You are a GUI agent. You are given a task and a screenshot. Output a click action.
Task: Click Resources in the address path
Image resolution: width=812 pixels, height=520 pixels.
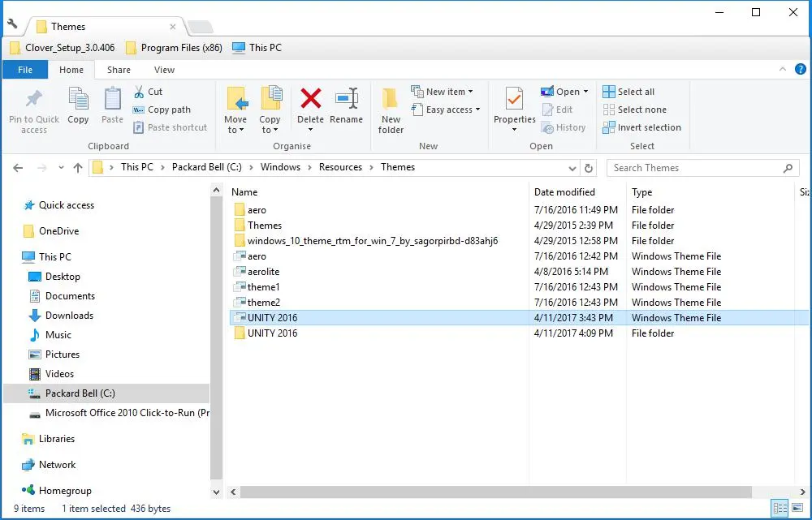(340, 167)
